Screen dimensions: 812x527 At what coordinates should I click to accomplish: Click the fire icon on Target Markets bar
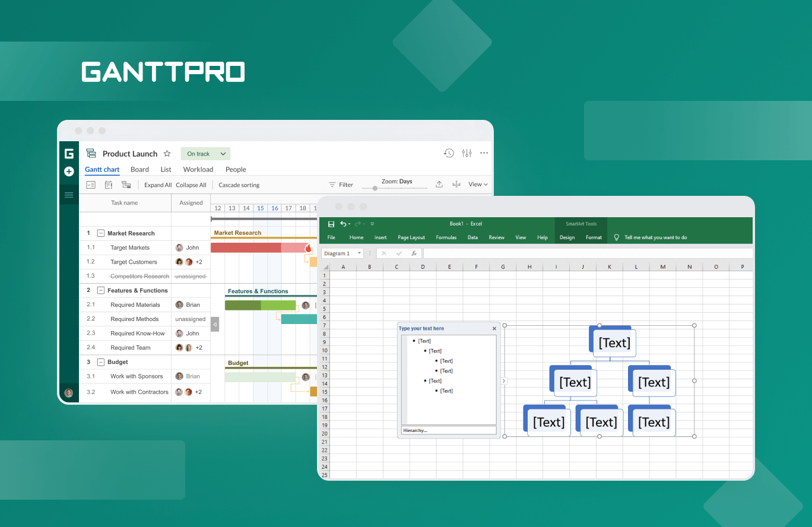[309, 248]
